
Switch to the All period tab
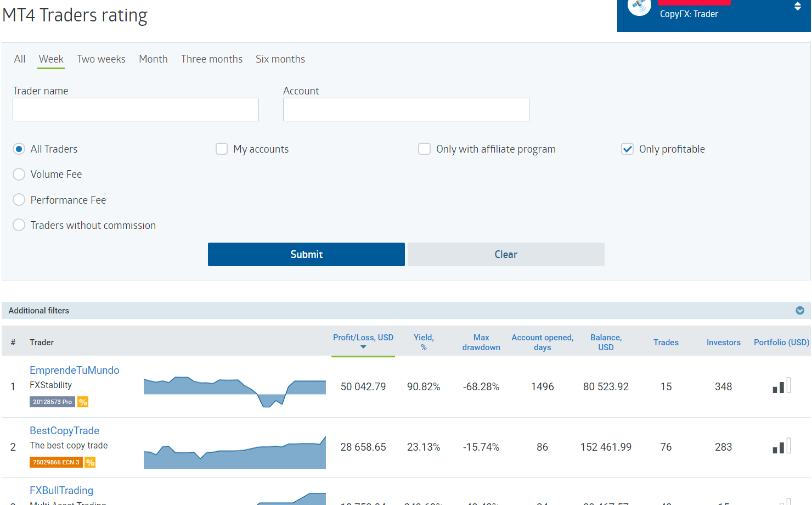pyautogui.click(x=20, y=59)
